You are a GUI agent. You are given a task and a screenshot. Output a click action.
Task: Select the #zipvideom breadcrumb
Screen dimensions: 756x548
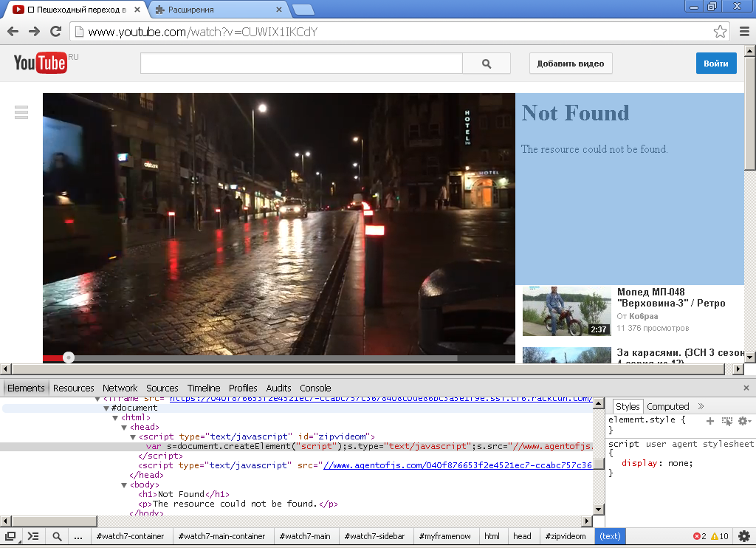[x=565, y=536]
